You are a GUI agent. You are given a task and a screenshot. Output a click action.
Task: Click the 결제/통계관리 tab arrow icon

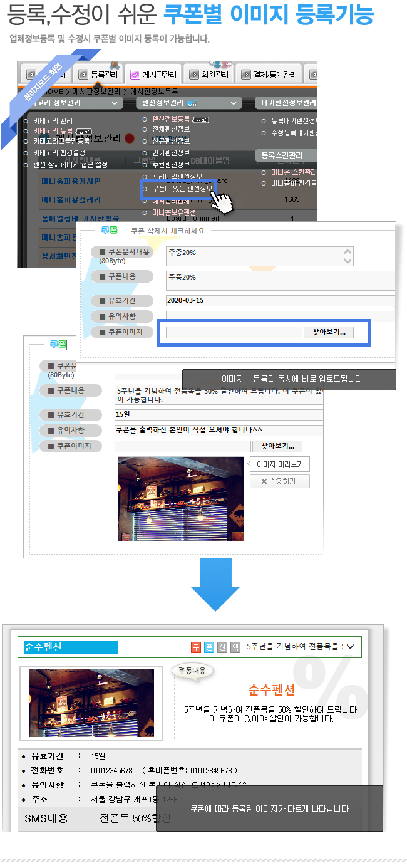(x=245, y=75)
